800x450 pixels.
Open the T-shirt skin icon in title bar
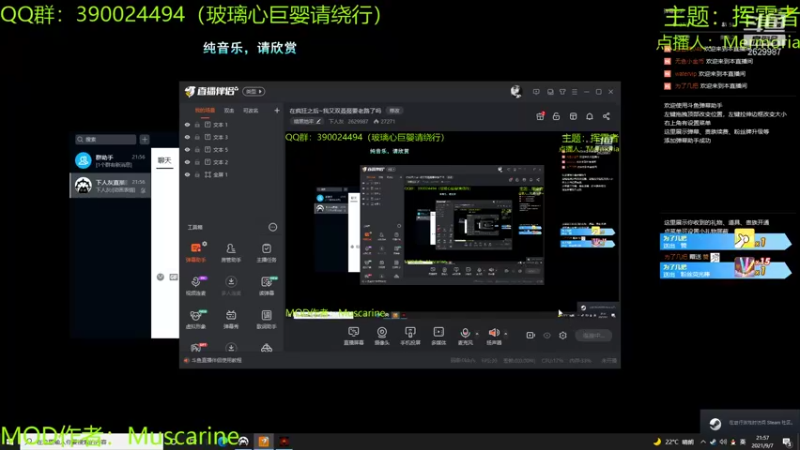(x=562, y=92)
